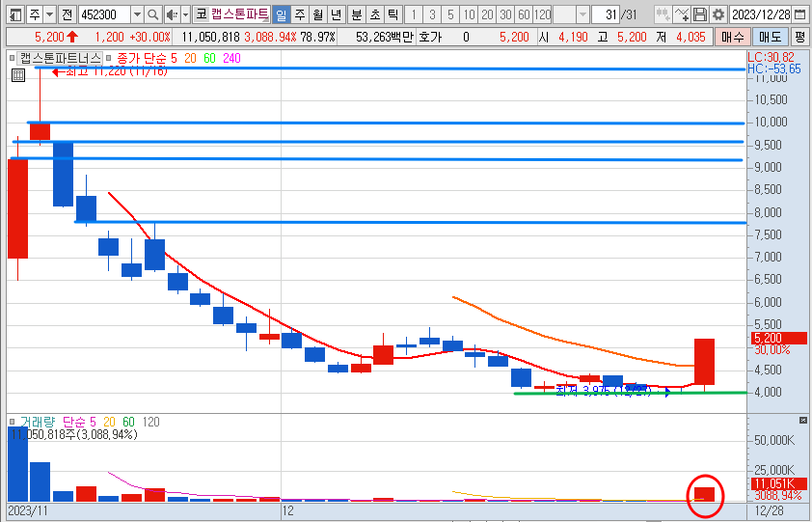
Task: Click small square marker beside 캡스톤파트너스 label
Action: click(x=12, y=58)
